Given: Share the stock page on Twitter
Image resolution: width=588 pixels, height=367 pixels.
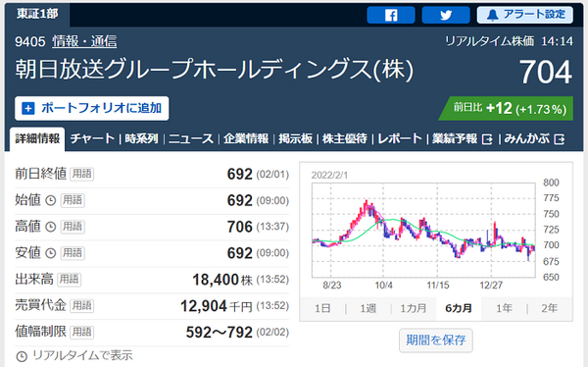Looking at the screenshot, I should pyautogui.click(x=446, y=15).
